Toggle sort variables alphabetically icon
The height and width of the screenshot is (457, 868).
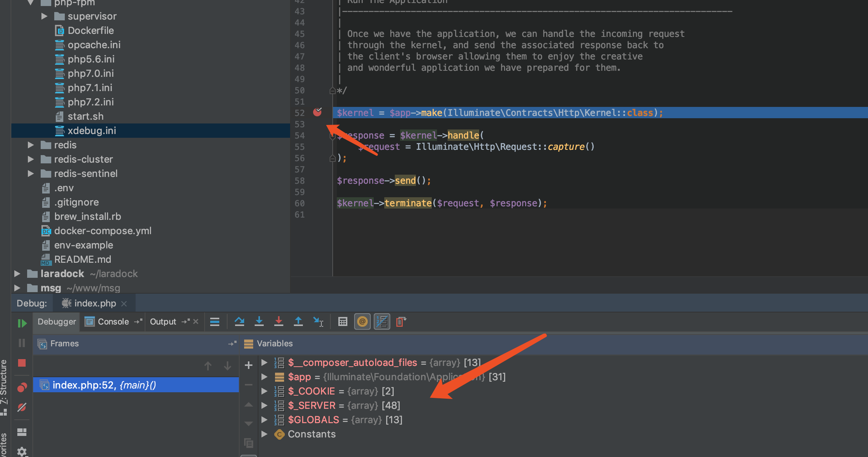[x=382, y=321]
